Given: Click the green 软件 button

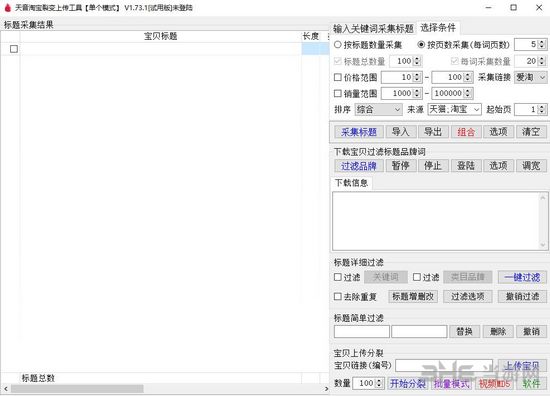Looking at the screenshot, I should pyautogui.click(x=531, y=383).
